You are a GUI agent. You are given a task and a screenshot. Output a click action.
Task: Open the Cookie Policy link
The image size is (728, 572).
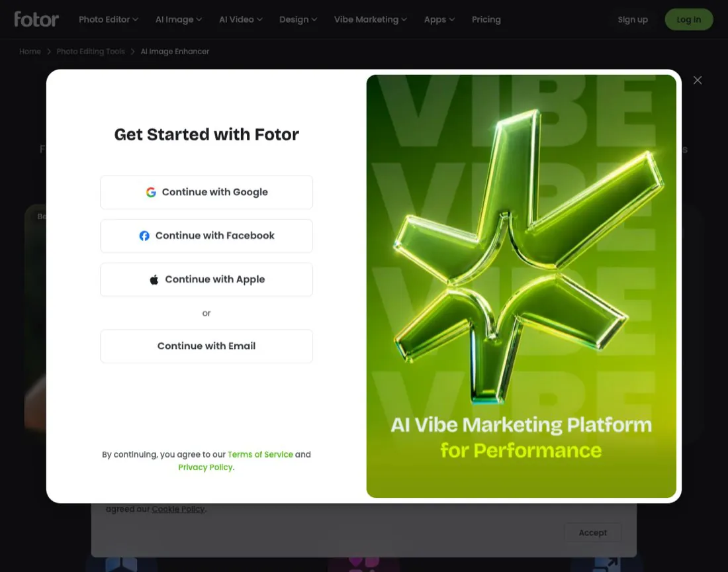(178, 509)
